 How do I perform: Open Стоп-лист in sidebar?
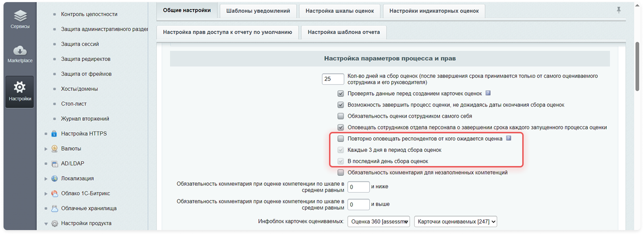[74, 104]
